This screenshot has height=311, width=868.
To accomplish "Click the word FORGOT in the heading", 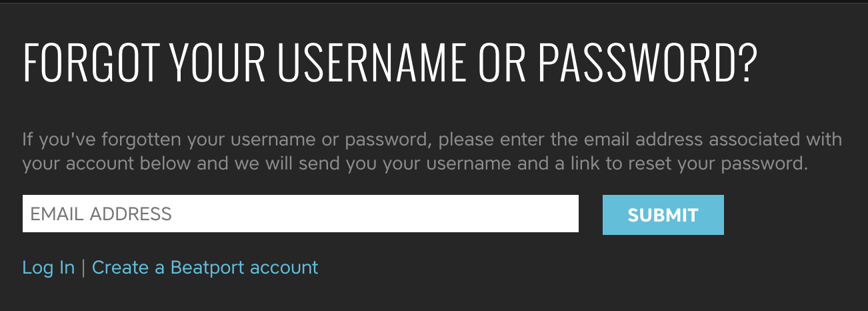I will click(x=91, y=63).
